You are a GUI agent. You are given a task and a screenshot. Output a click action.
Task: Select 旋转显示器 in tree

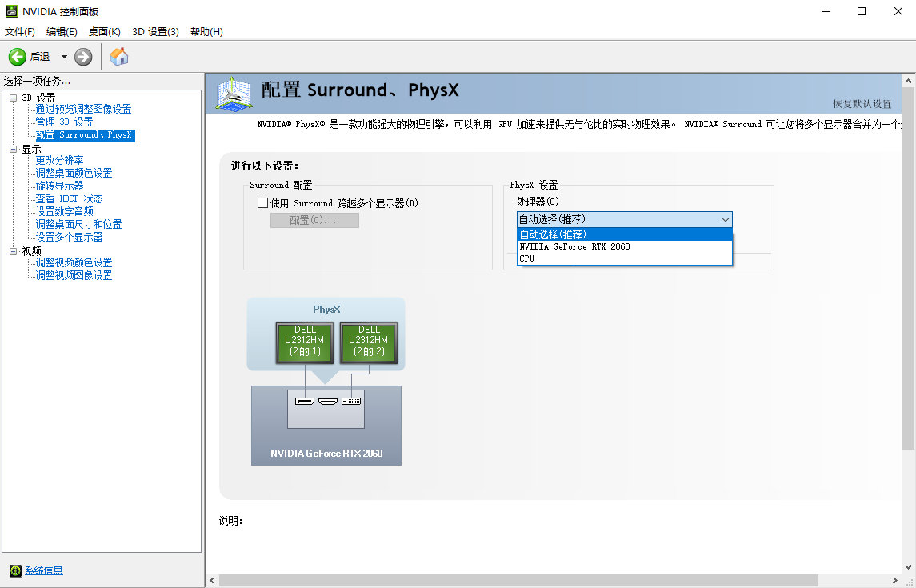[59, 186]
